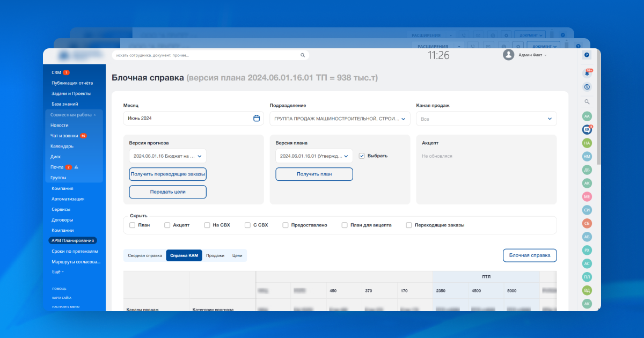Open the group chat icon with red badge
This screenshot has width=644, height=338.
tap(587, 129)
